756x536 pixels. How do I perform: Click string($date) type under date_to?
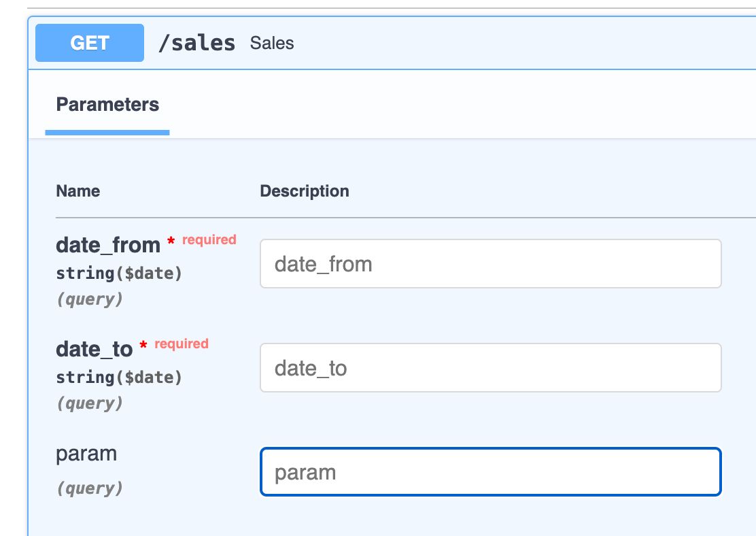tap(119, 378)
